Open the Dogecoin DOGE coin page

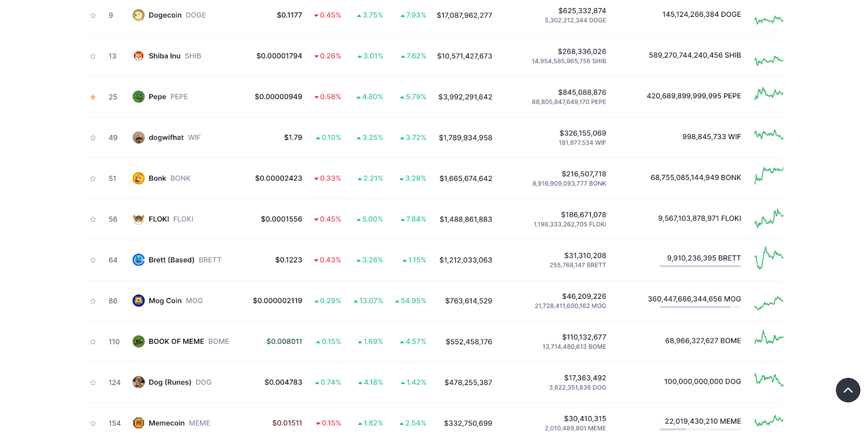[x=177, y=15]
